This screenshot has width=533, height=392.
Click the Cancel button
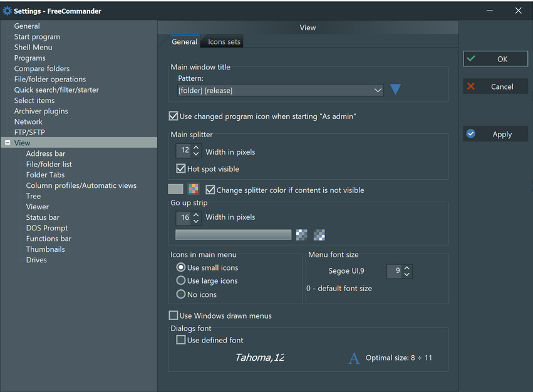click(x=495, y=86)
